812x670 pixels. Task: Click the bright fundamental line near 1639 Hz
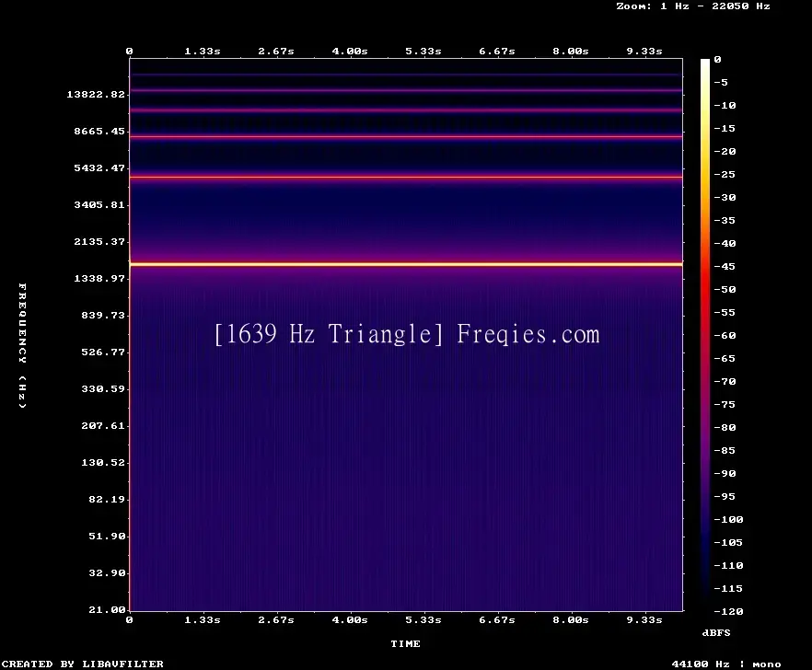(x=406, y=264)
